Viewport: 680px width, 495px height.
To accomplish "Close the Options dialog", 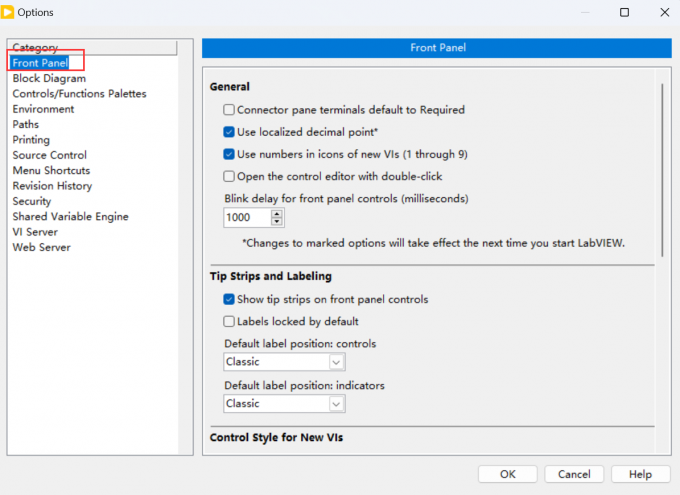I will point(664,12).
